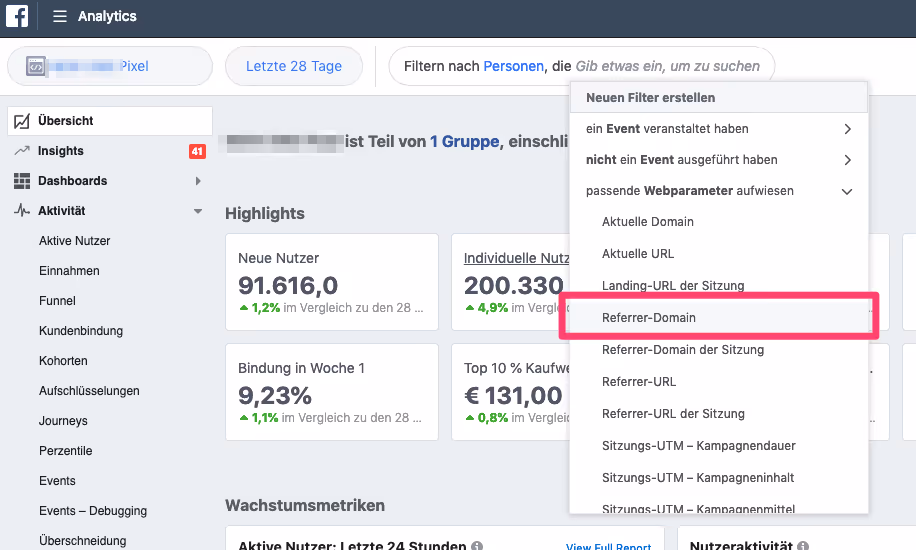Screen dimensions: 916x550
Task: Open Einnahmen report
Action: coord(69,271)
